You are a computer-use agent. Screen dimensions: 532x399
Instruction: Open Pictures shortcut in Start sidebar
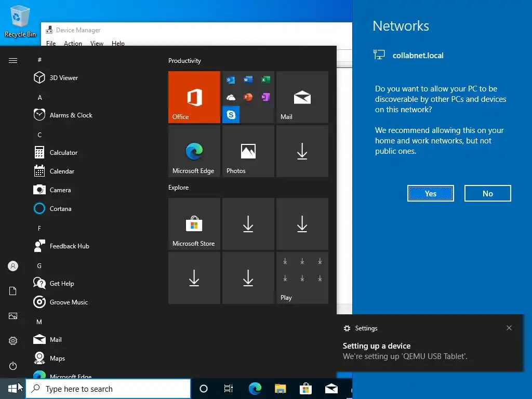13,316
